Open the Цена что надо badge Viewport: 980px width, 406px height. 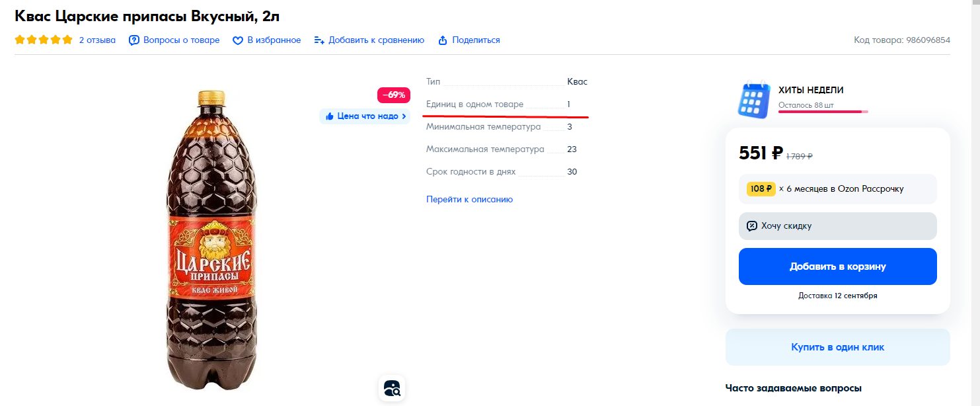[365, 116]
